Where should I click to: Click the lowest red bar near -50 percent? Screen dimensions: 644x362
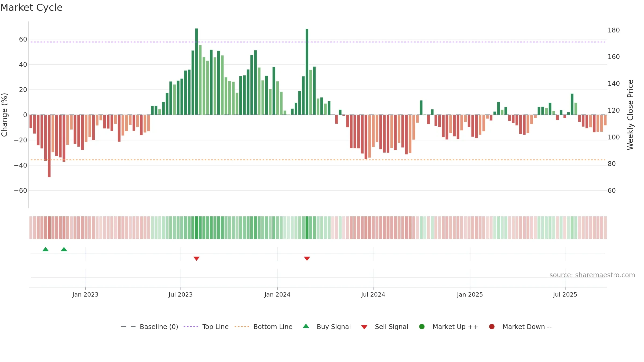49,146
